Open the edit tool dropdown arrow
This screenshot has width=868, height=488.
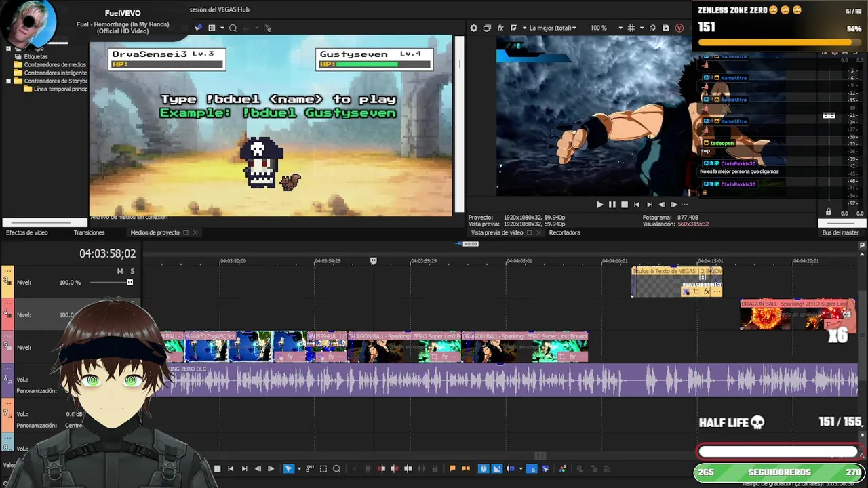coord(299,468)
